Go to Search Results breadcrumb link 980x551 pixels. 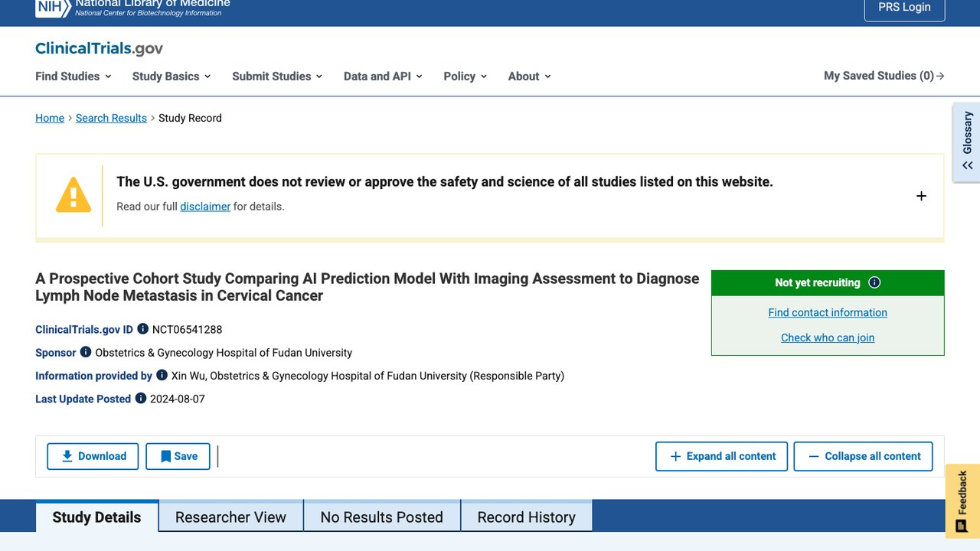tap(111, 118)
